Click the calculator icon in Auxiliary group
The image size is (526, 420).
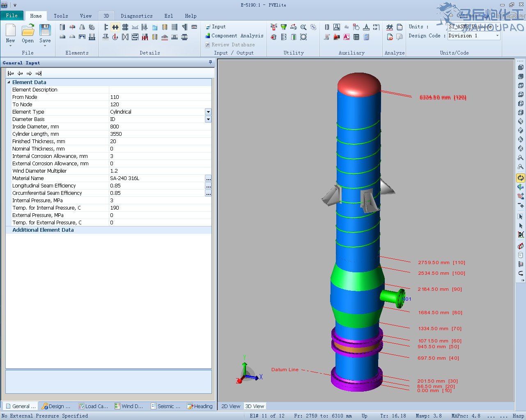pos(366,37)
